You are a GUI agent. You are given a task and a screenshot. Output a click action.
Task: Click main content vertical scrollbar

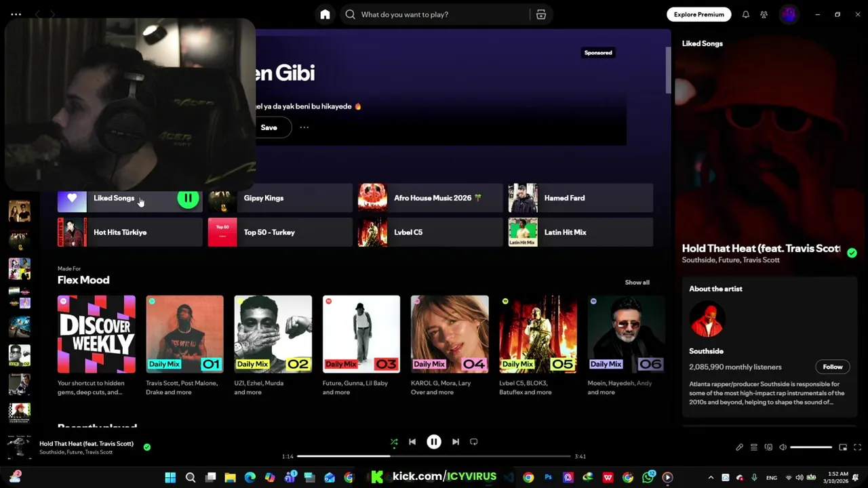(667, 70)
